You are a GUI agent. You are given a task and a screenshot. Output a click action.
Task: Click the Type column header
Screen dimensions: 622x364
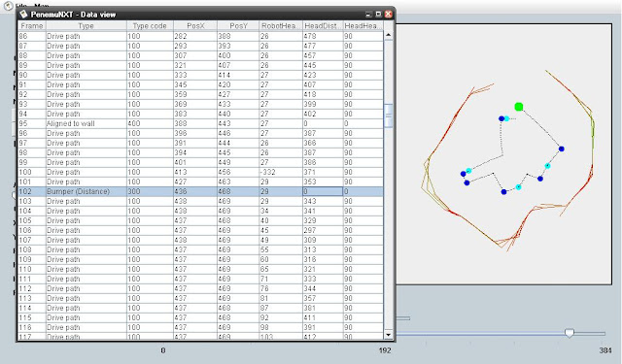click(x=86, y=26)
